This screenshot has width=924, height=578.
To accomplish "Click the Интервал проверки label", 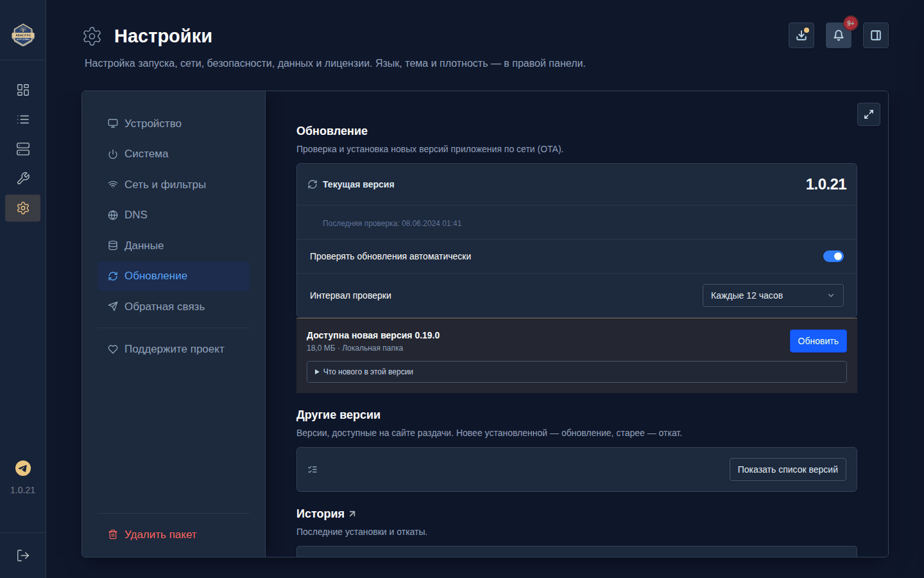I will [x=350, y=295].
